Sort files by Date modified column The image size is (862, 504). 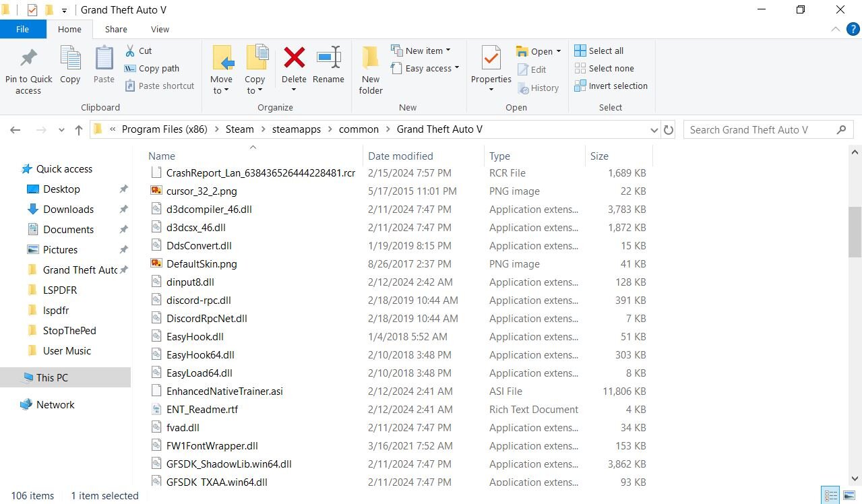click(400, 156)
